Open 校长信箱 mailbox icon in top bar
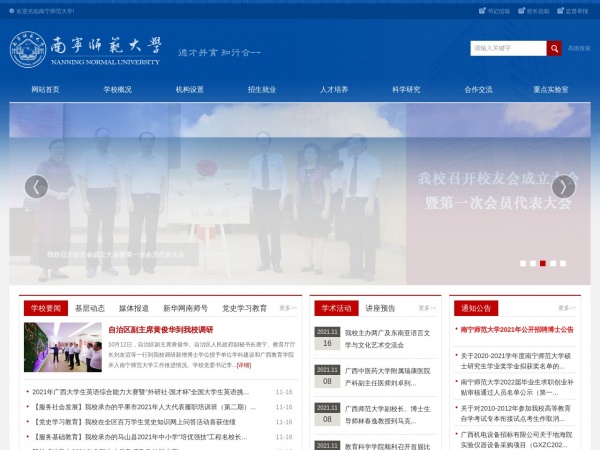This screenshot has width=600, height=450. [x=523, y=11]
